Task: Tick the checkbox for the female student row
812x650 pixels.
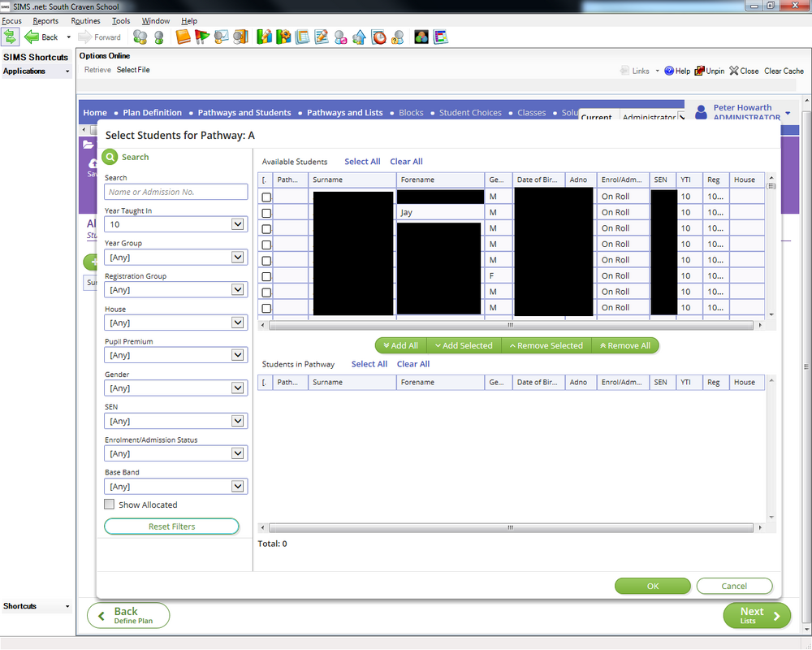Action: click(266, 277)
